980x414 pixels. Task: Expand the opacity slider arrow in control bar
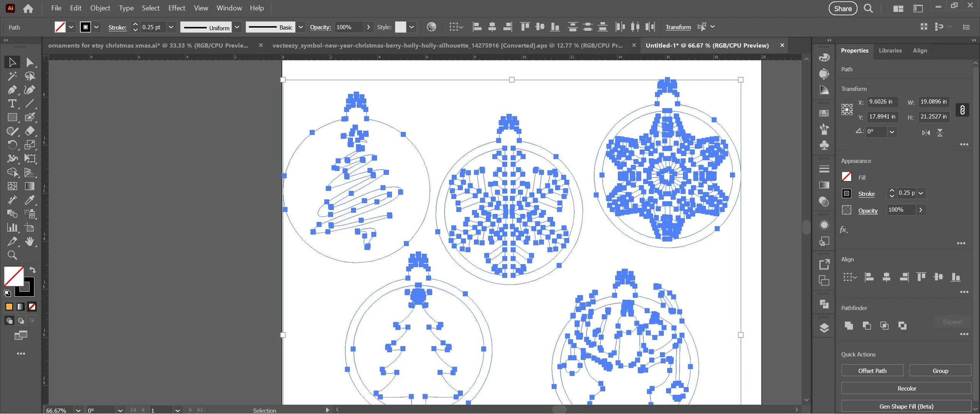coord(368,27)
